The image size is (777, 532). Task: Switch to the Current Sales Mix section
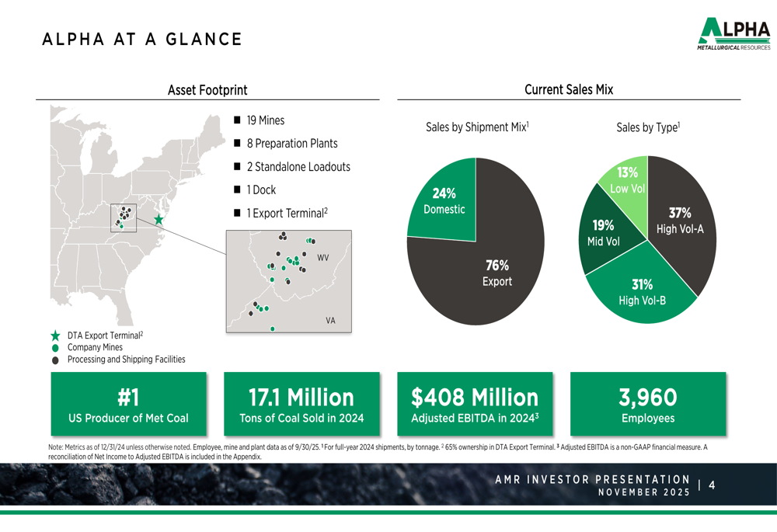570,89
